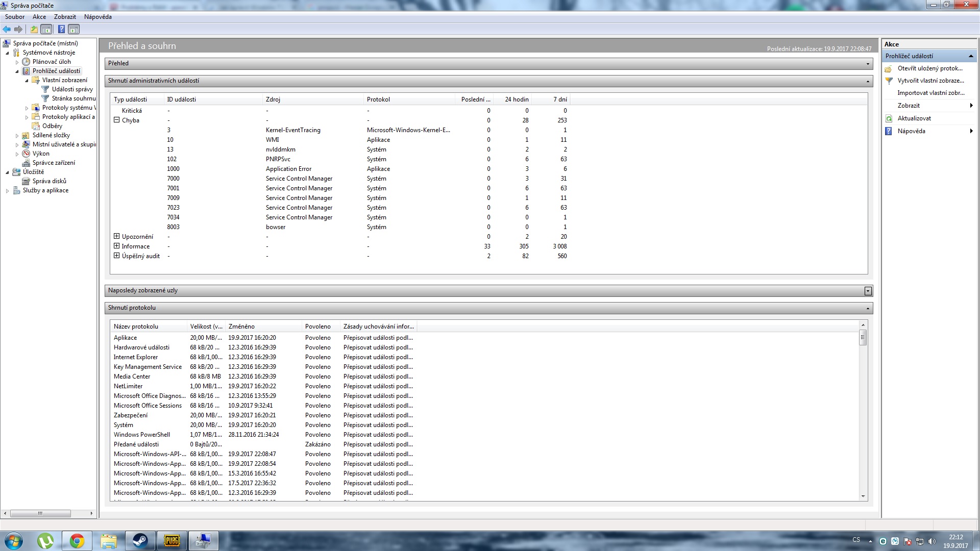Image resolution: width=980 pixels, height=551 pixels.
Task: Click the Up one level folder icon
Action: click(x=34, y=29)
